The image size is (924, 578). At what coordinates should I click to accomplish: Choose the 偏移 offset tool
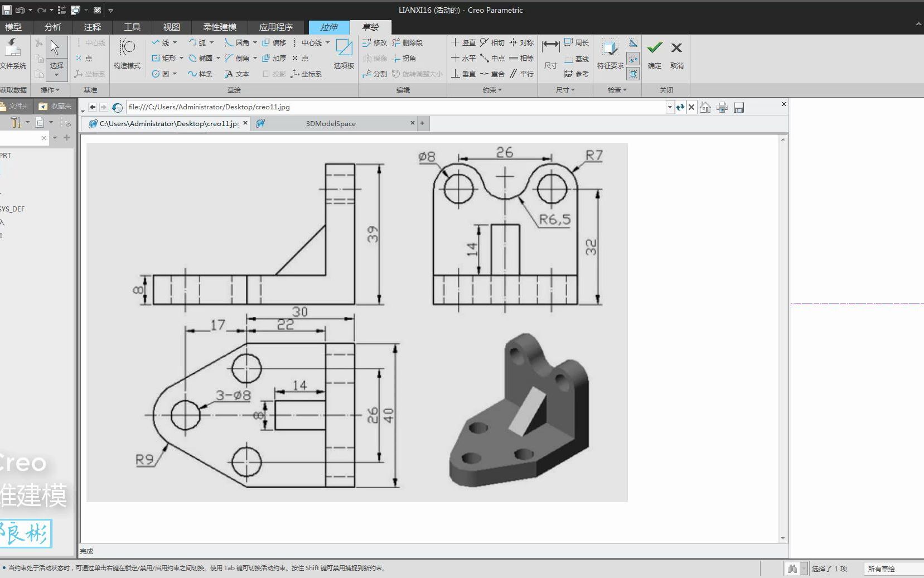[274, 42]
